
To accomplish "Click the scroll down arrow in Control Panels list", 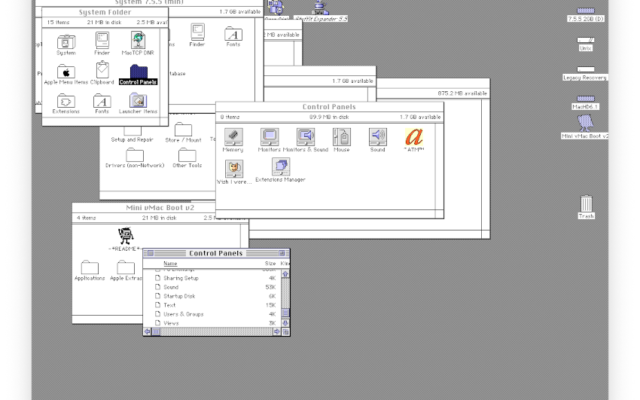I will point(285,323).
